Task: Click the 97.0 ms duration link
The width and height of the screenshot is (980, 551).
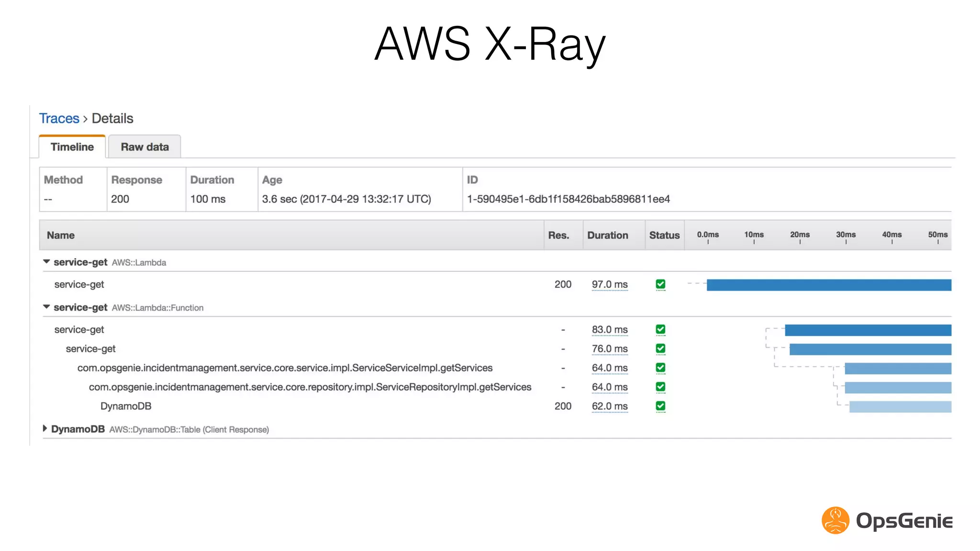Action: coord(610,285)
